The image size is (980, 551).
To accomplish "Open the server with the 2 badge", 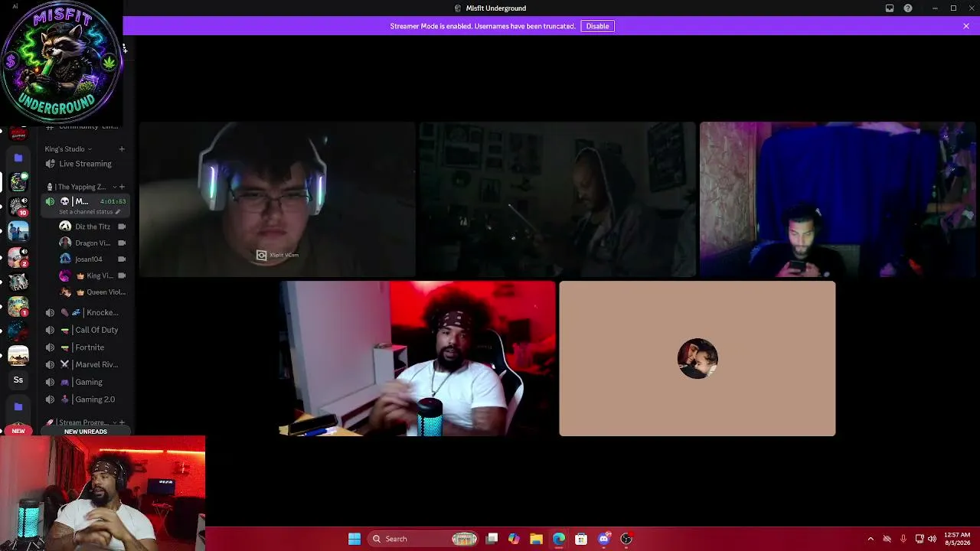I will [18, 256].
